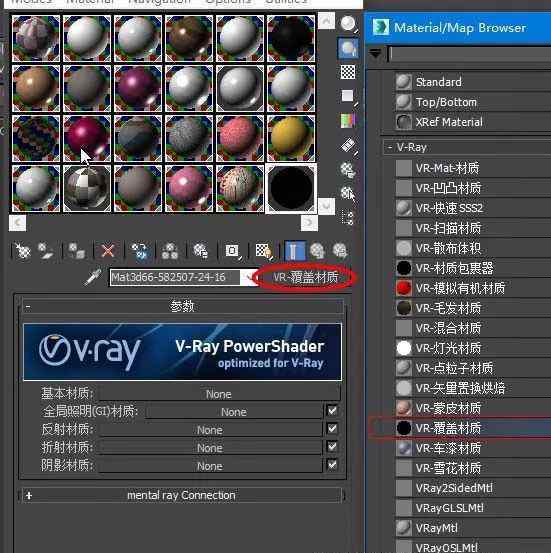
Task: Click Make Preview film icon
Action: (348, 145)
